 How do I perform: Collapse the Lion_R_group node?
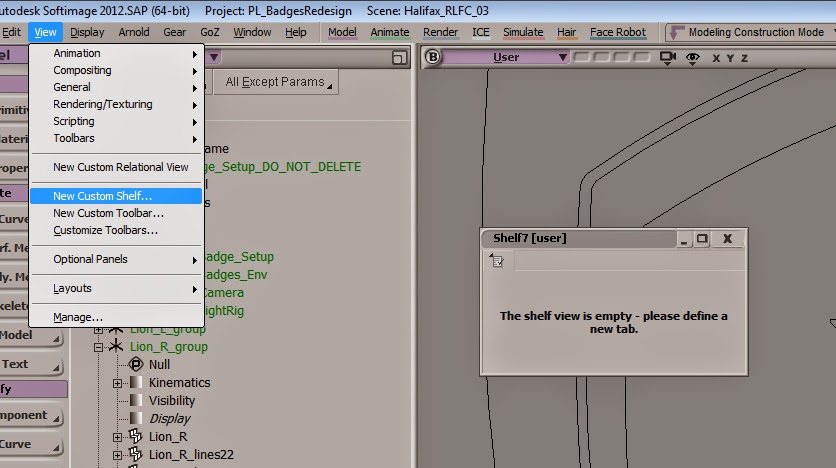98,347
